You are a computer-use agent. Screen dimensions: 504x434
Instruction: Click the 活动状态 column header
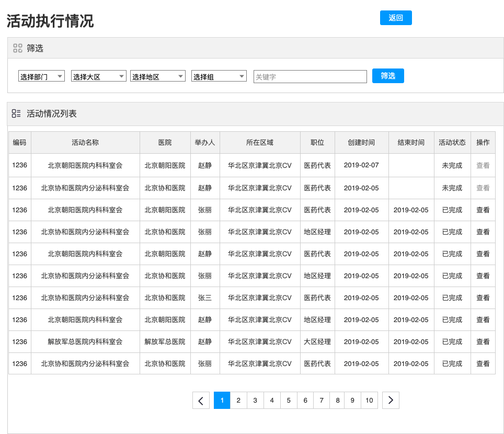tap(452, 142)
